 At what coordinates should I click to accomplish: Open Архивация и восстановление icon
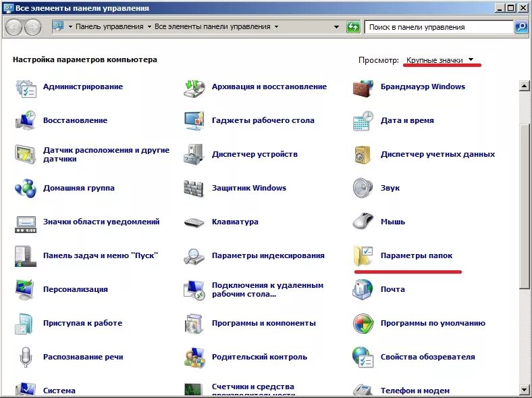coord(194,89)
